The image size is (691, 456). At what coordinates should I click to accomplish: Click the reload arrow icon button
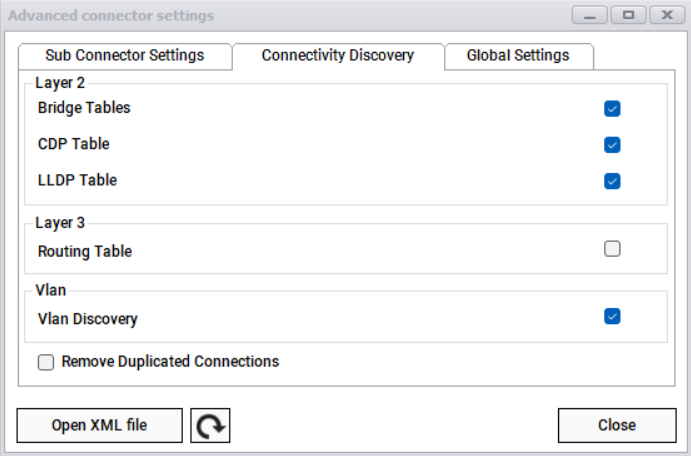[210, 425]
